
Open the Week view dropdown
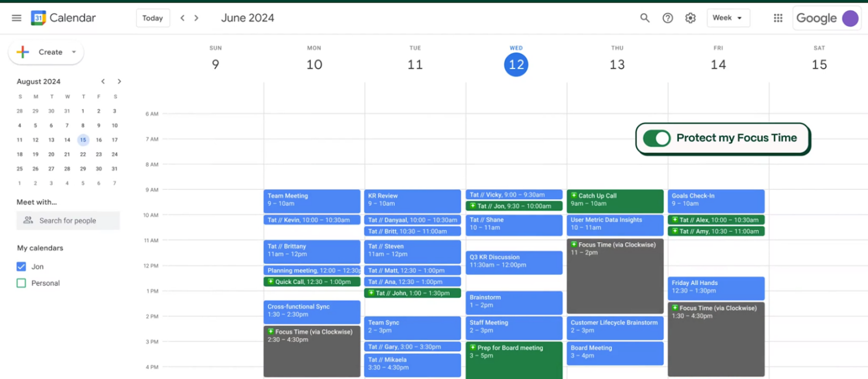pos(728,18)
